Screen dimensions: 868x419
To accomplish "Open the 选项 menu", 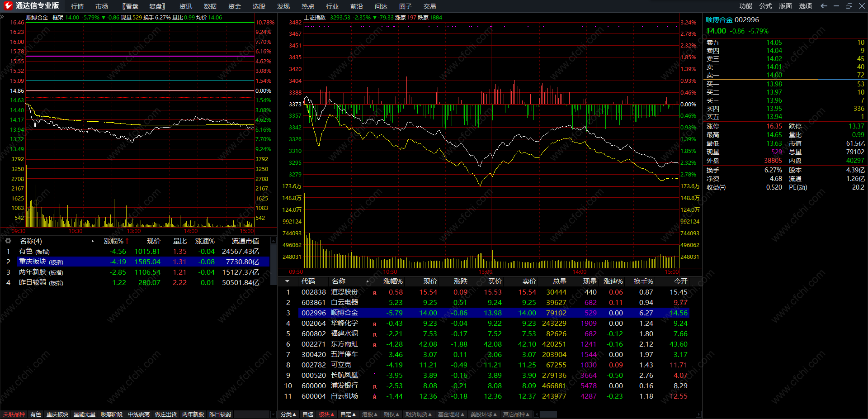I will [805, 6].
